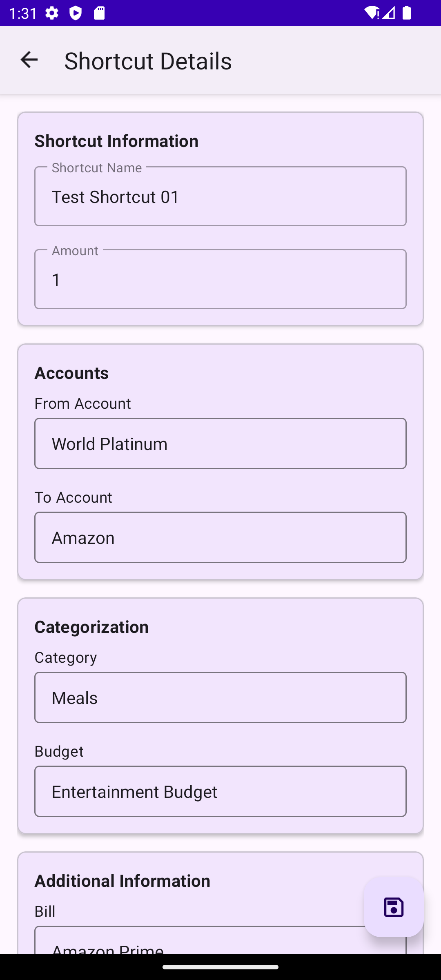
Task: Tap the Accounts section heading
Action: click(71, 373)
